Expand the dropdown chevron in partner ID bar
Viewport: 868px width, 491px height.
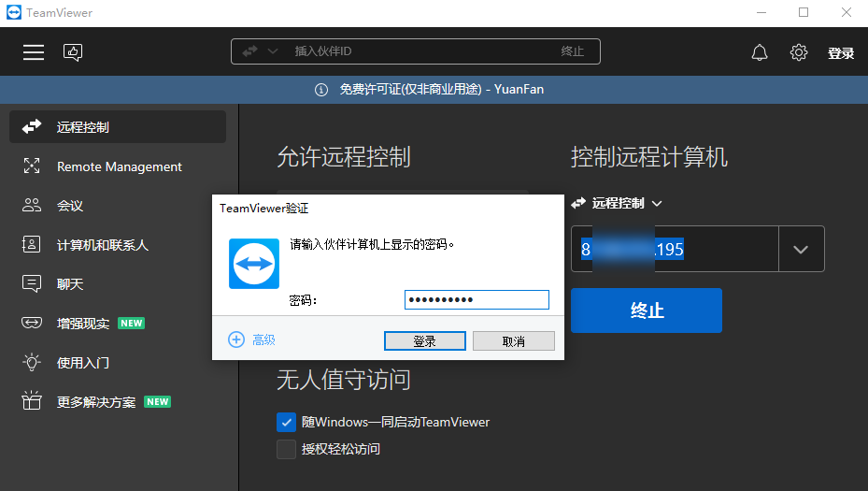tap(272, 51)
